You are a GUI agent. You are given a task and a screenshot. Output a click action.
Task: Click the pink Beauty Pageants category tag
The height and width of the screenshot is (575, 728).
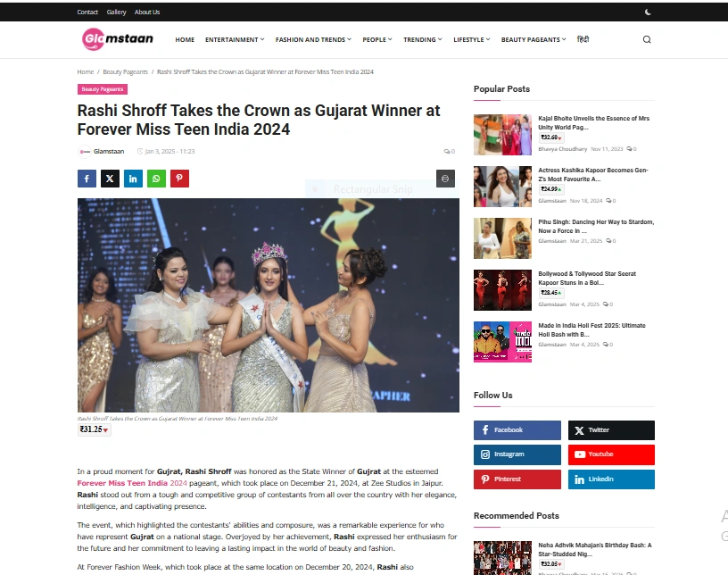(x=103, y=89)
